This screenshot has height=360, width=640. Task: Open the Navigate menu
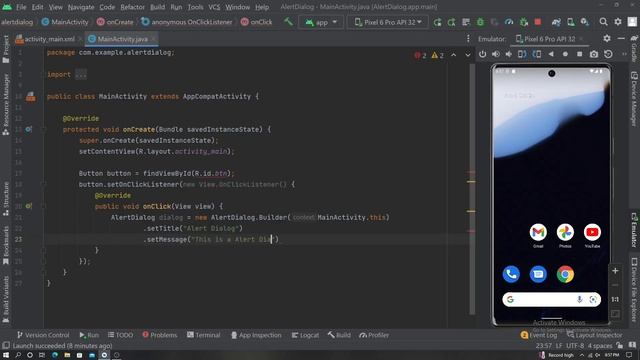point(81,7)
